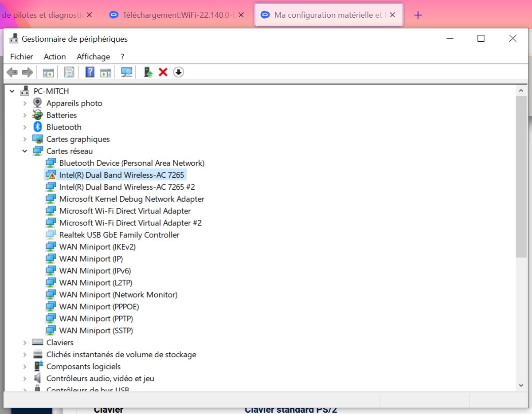The width and height of the screenshot is (532, 414).
Task: Open the Affichage menu
Action: tap(94, 56)
